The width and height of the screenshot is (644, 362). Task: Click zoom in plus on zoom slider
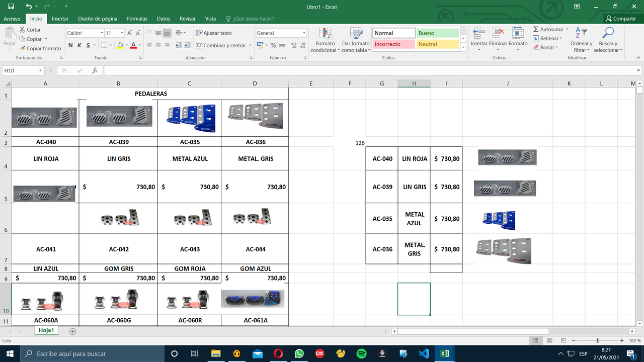point(622,340)
